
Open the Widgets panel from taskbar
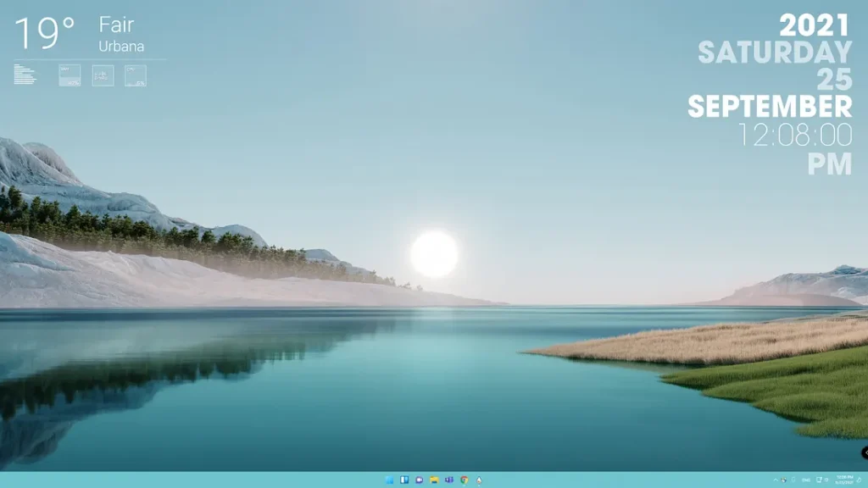point(404,480)
